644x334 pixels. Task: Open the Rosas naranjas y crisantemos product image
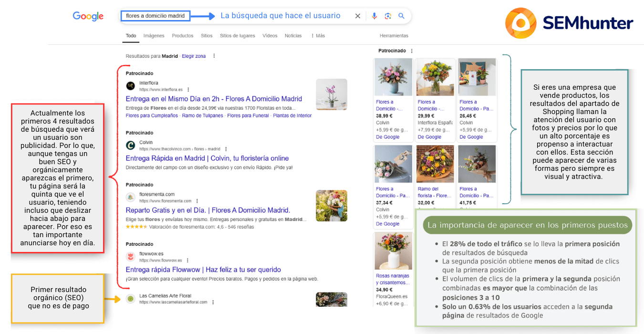[x=394, y=251]
